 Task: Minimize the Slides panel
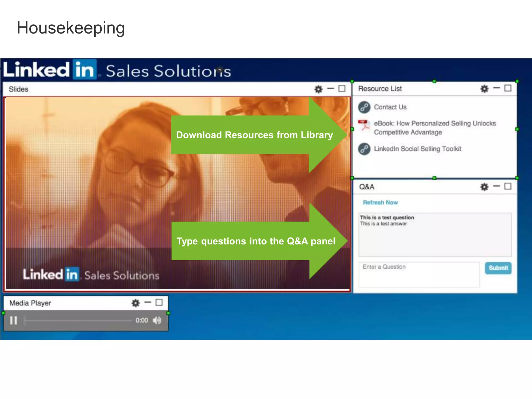330,89
